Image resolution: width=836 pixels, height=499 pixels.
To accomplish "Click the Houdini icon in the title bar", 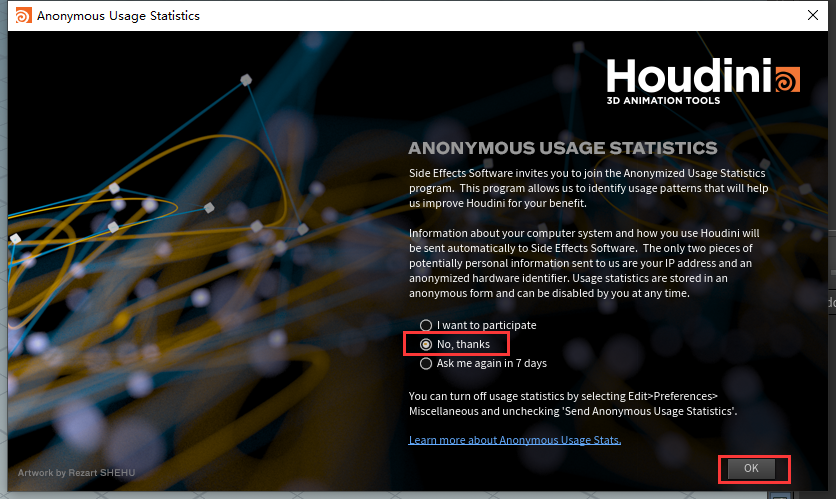I will click(23, 15).
